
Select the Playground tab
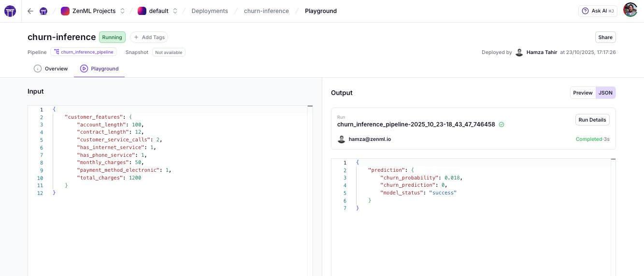point(100,69)
